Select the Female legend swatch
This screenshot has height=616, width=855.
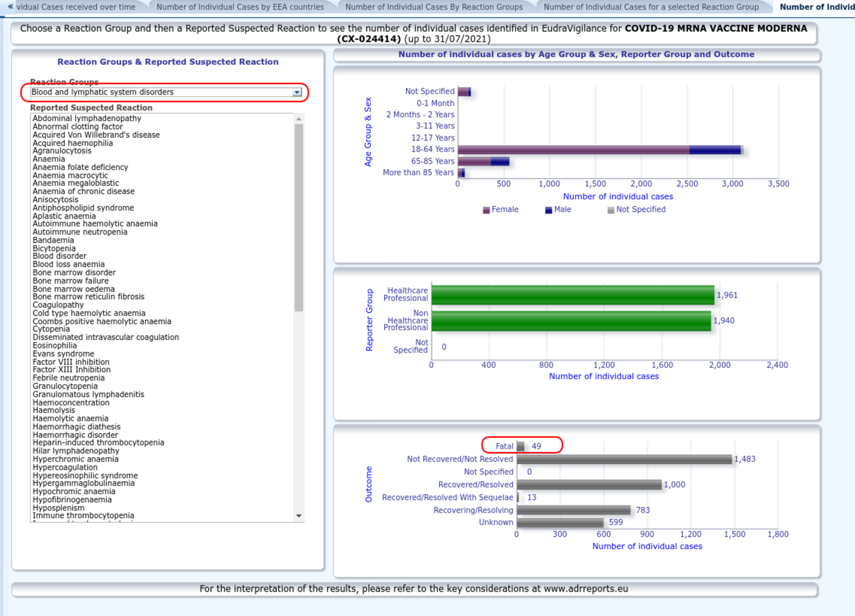pyautogui.click(x=486, y=210)
